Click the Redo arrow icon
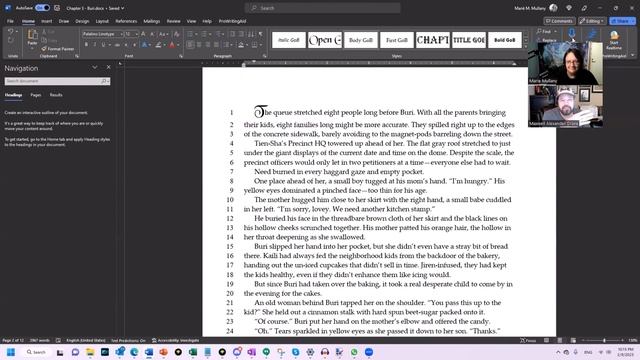This screenshot has width=640, height=360. pos(11,40)
